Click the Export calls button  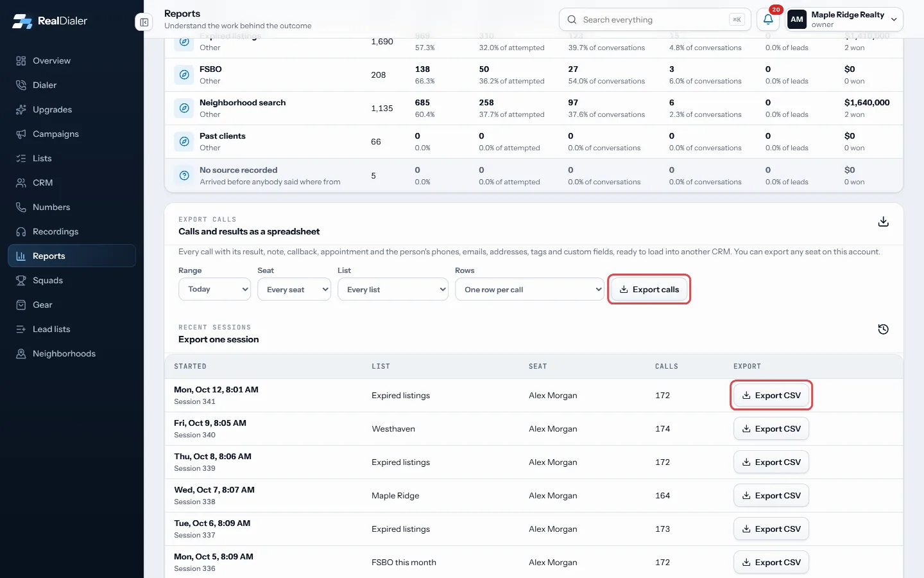tap(649, 289)
